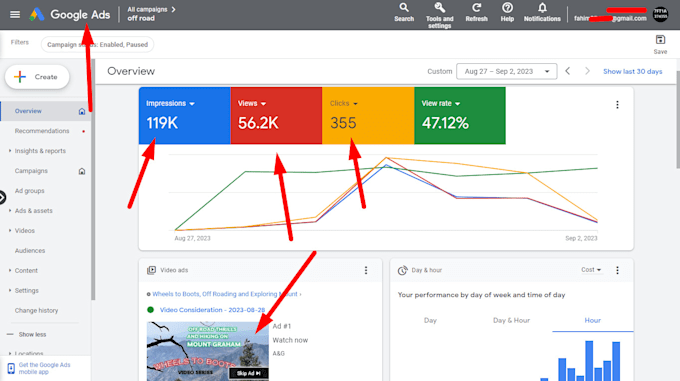Open the View rate metric dropdown
This screenshot has width=680, height=381.
tap(441, 104)
